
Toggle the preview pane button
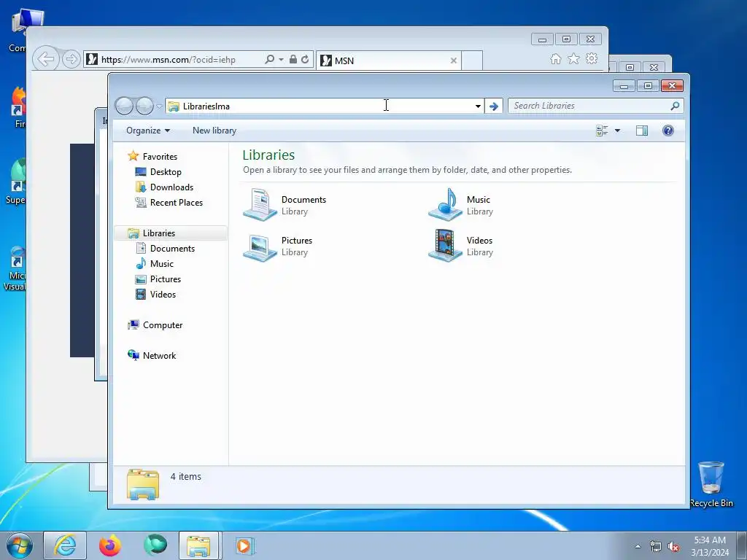tap(642, 131)
